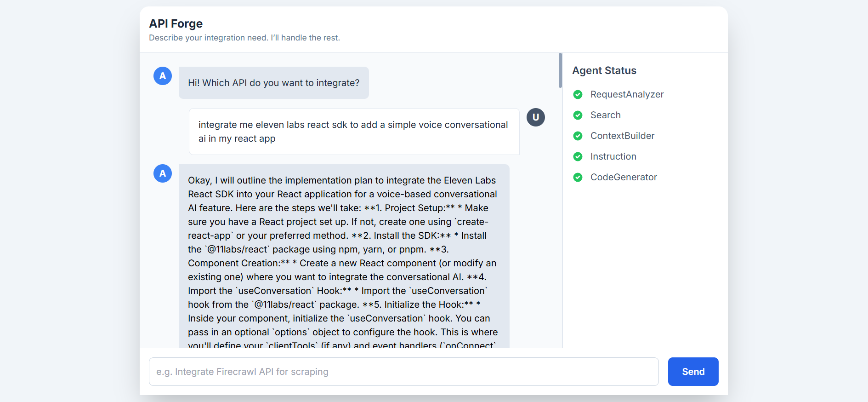Click the green check icon beside RequestAnalyzer
Image resolution: width=868 pixels, height=402 pixels.
click(578, 95)
